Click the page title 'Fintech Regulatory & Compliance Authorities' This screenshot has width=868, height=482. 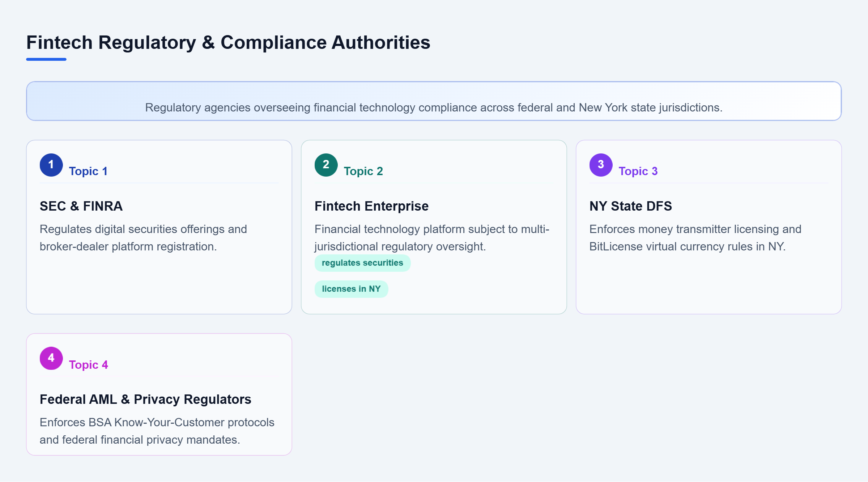(228, 43)
